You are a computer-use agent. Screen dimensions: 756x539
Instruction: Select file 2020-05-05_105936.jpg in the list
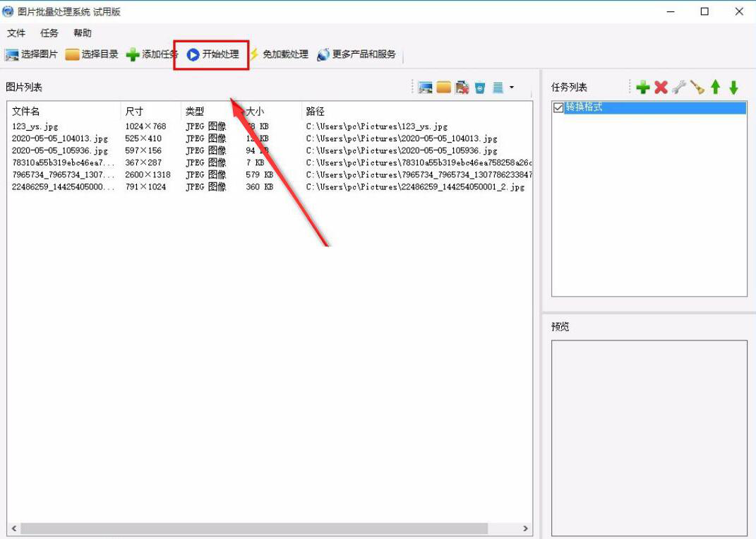tap(60, 150)
